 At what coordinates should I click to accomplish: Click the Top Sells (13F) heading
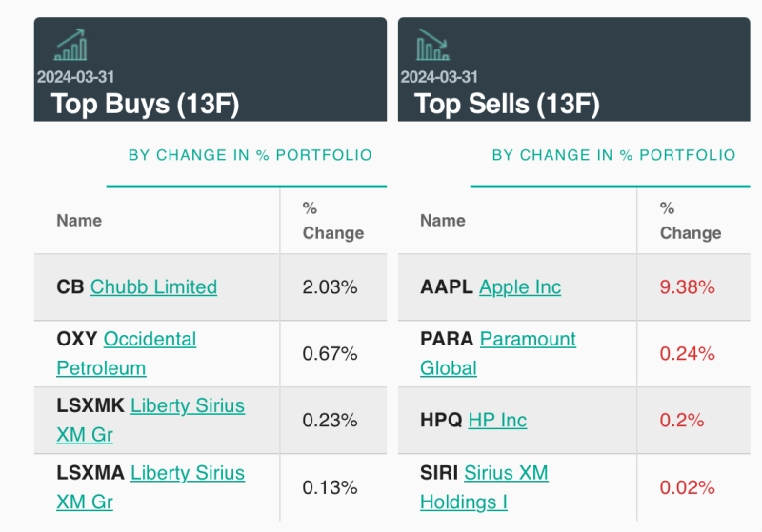click(x=507, y=104)
